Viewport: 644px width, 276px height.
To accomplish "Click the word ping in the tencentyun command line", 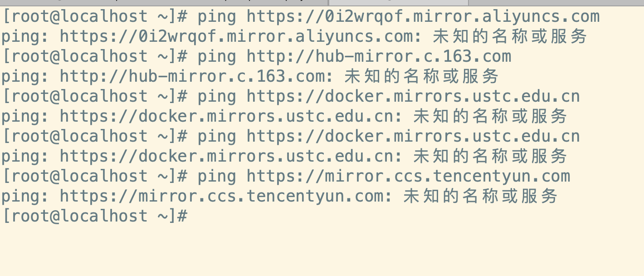I will [x=217, y=177].
